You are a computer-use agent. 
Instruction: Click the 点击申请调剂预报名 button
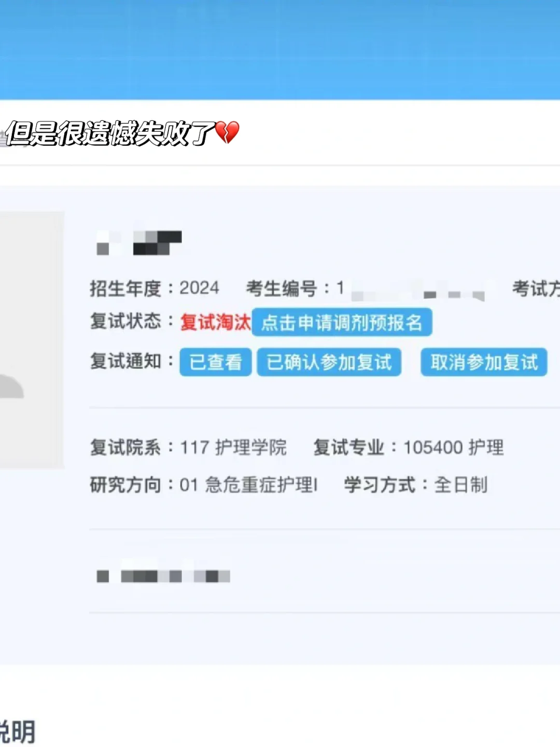(342, 322)
